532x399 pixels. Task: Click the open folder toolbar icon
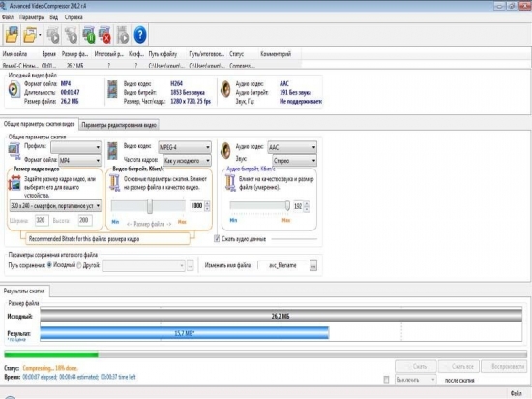point(30,35)
